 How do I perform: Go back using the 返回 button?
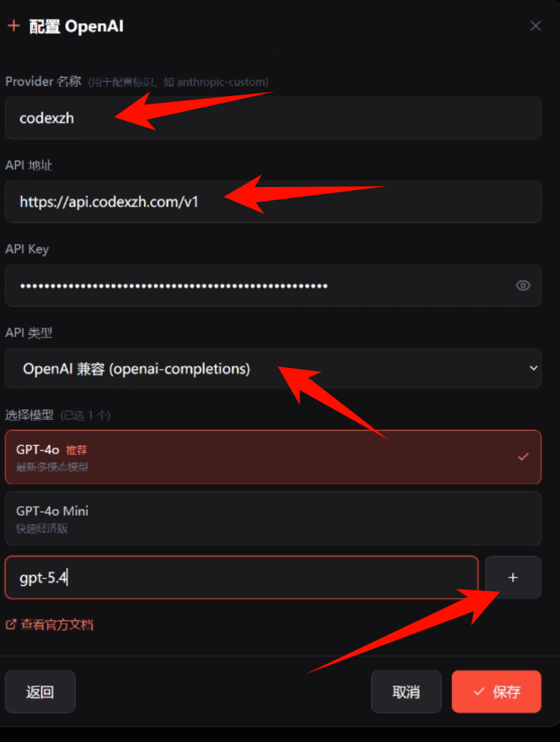click(40, 692)
